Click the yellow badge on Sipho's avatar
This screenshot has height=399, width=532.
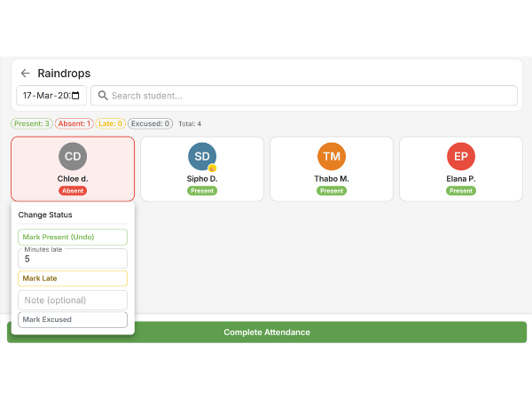(x=213, y=168)
